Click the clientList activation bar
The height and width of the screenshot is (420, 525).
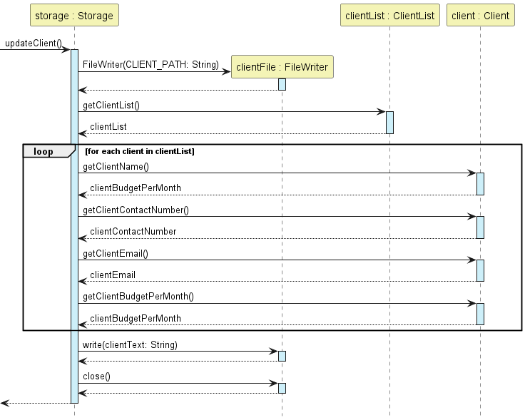[x=389, y=123]
